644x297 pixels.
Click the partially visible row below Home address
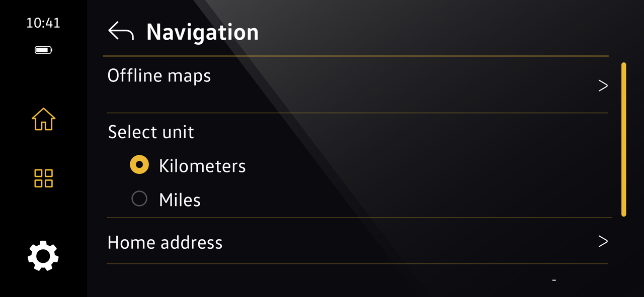tap(357, 281)
